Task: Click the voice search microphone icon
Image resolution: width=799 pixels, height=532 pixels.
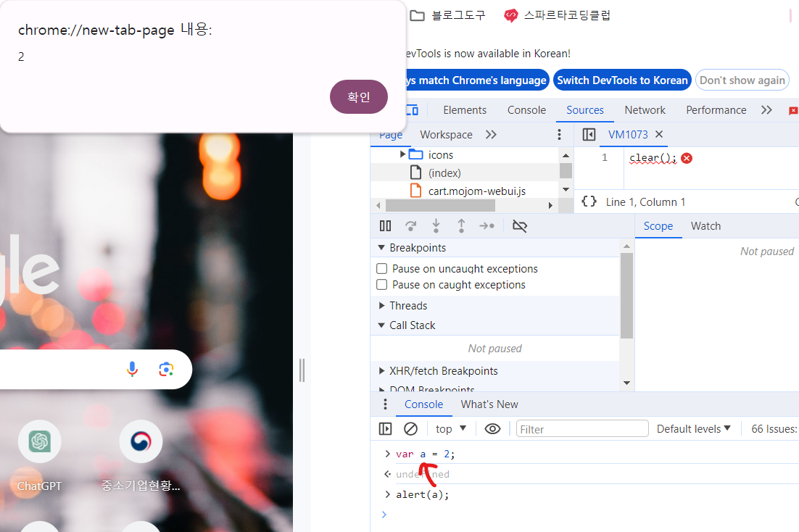Action: pyautogui.click(x=132, y=369)
